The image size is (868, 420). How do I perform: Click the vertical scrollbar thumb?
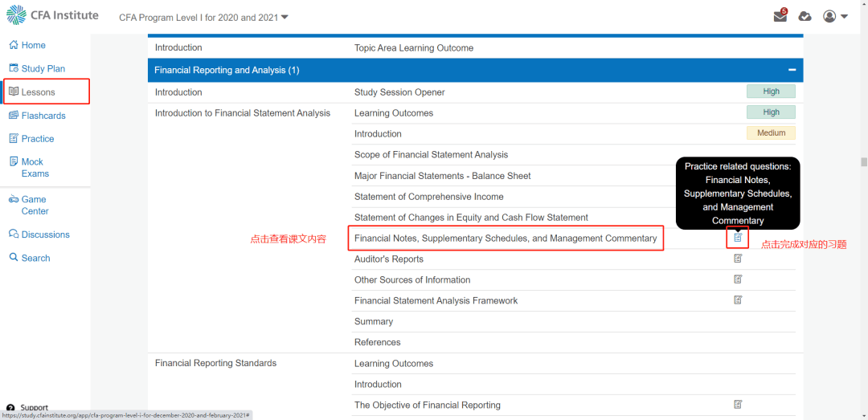(863, 161)
